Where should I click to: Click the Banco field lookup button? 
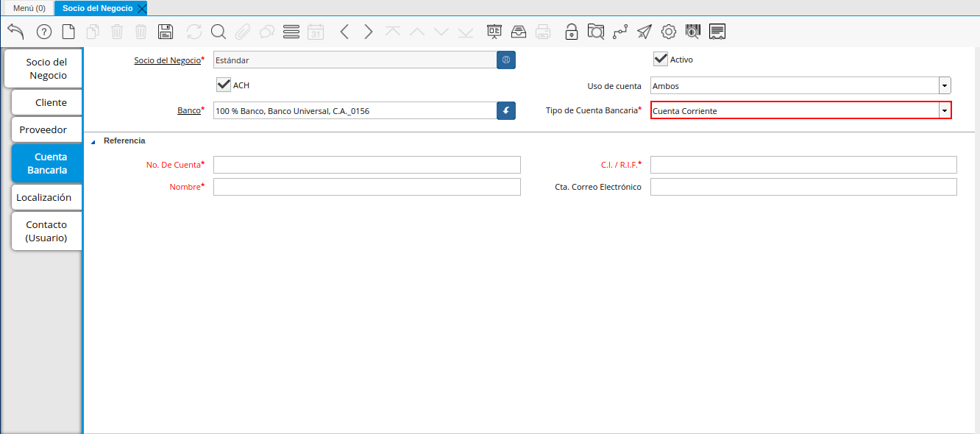coord(506,111)
